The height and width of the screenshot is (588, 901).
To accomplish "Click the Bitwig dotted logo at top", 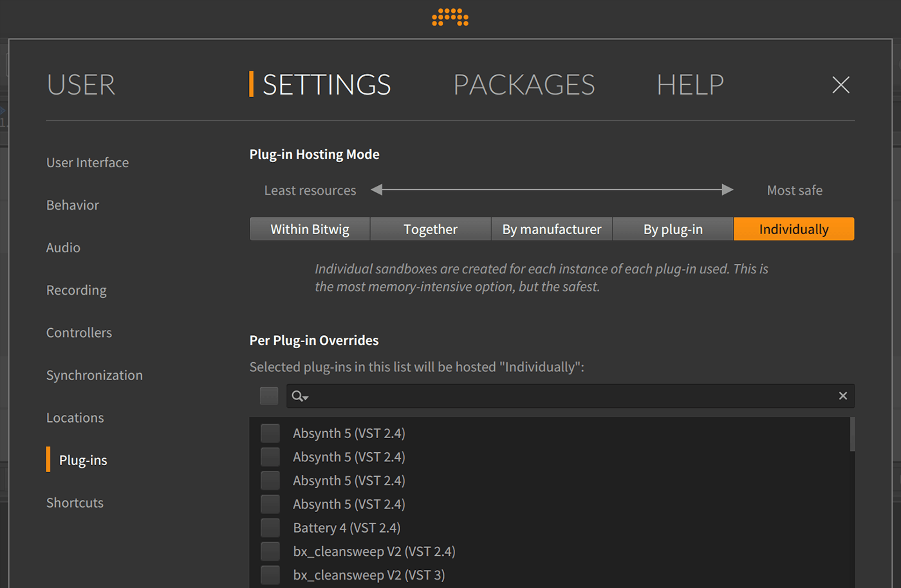I will pyautogui.click(x=450, y=18).
